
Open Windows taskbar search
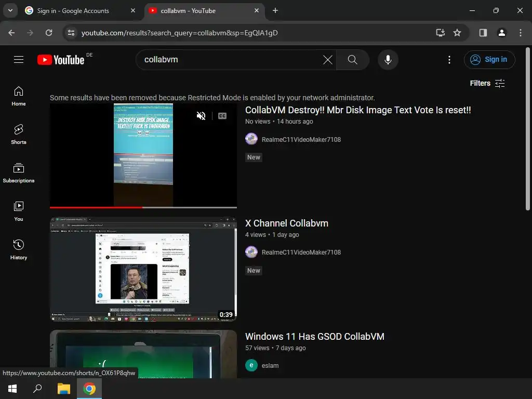pos(37,389)
